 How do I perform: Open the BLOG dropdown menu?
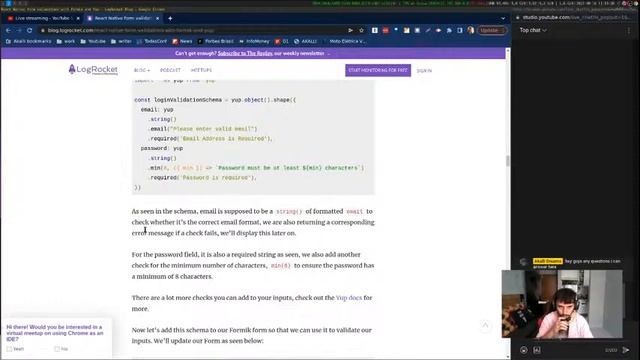pyautogui.click(x=142, y=70)
